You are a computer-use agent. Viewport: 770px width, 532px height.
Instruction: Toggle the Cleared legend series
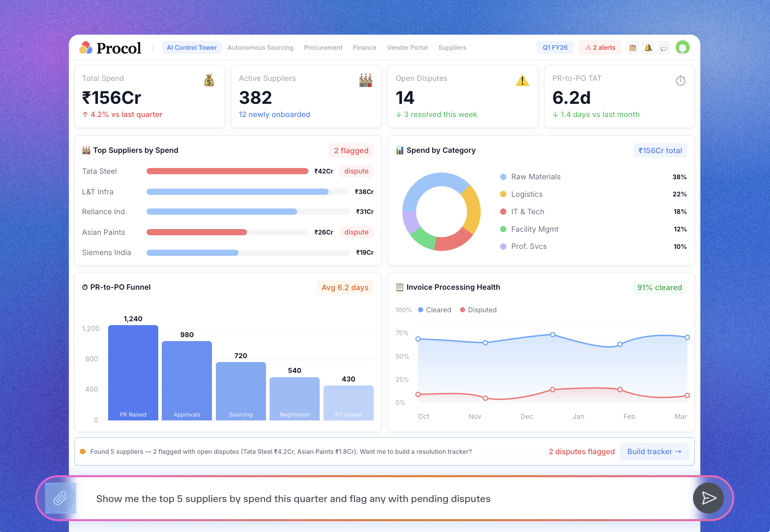(x=434, y=310)
